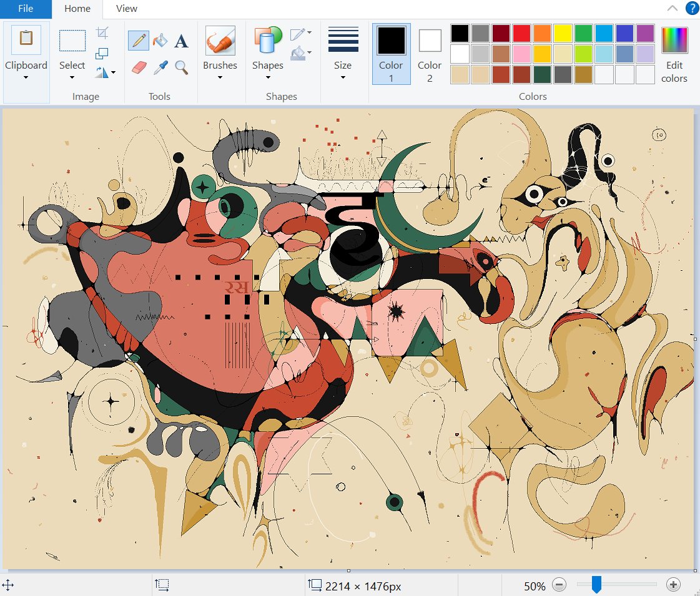The image size is (700, 596).
Task: Click the Help question mark button
Action: [692, 8]
